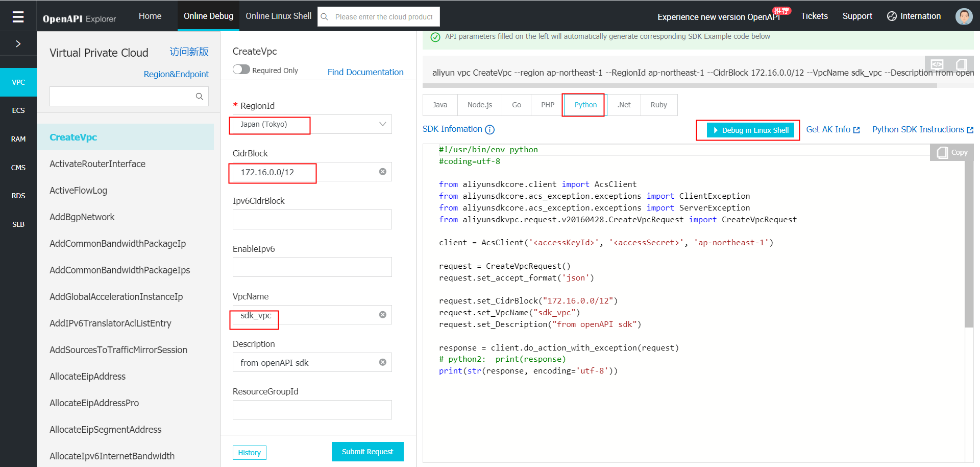980x467 pixels.
Task: Select CreateVpc in API list
Action: [126, 137]
